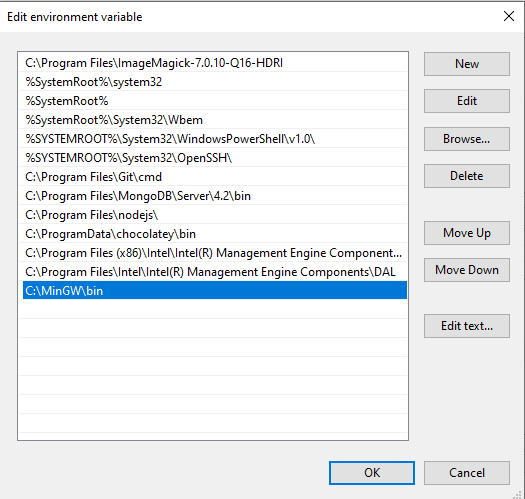
Task: Delete the selected path entry
Action: pos(467,176)
